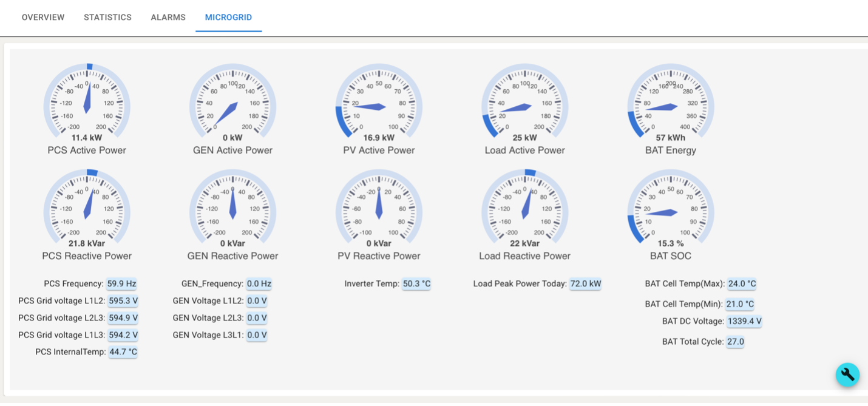Open the wrench settings icon
The width and height of the screenshot is (868, 406).
coord(847,375)
